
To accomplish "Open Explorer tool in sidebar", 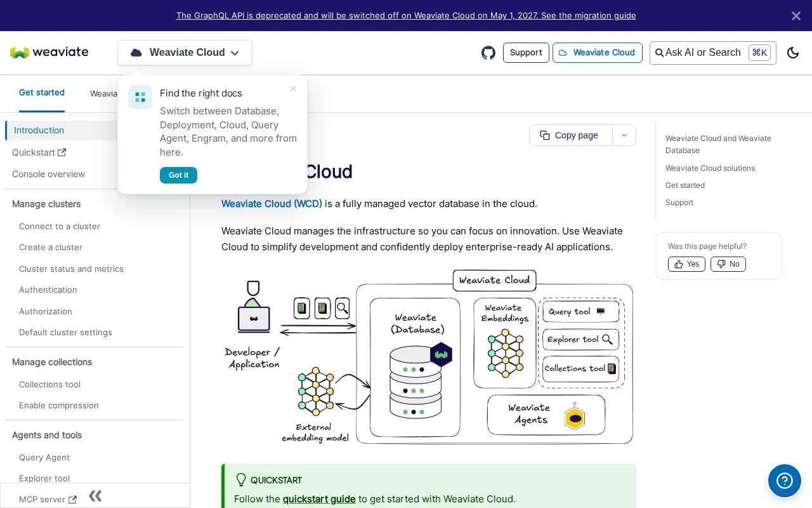I will pyautogui.click(x=44, y=478).
